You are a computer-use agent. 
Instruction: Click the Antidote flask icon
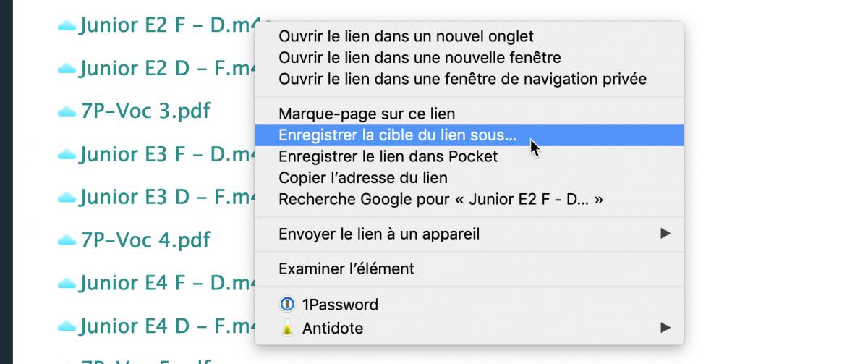click(x=287, y=329)
